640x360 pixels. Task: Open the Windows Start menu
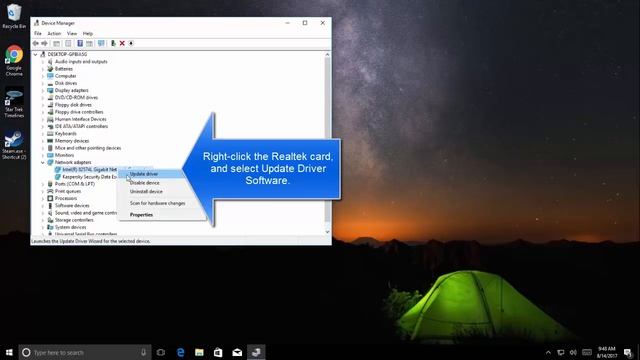[x=9, y=352]
